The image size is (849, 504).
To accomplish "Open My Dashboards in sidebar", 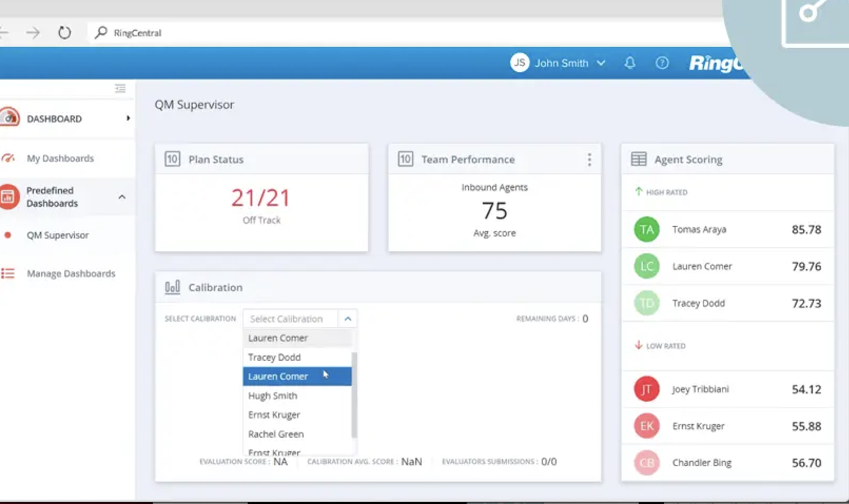I will (x=60, y=159).
